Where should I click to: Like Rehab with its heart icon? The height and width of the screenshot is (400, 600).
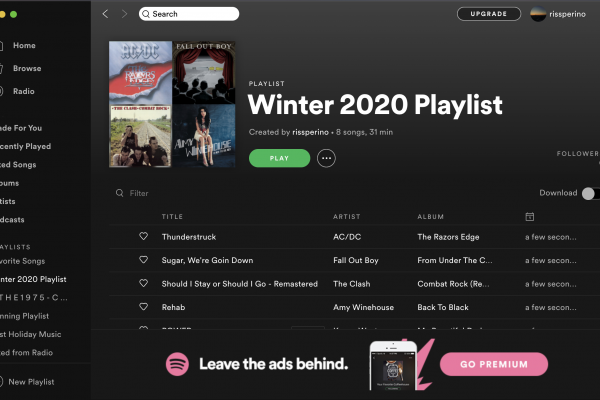143,307
